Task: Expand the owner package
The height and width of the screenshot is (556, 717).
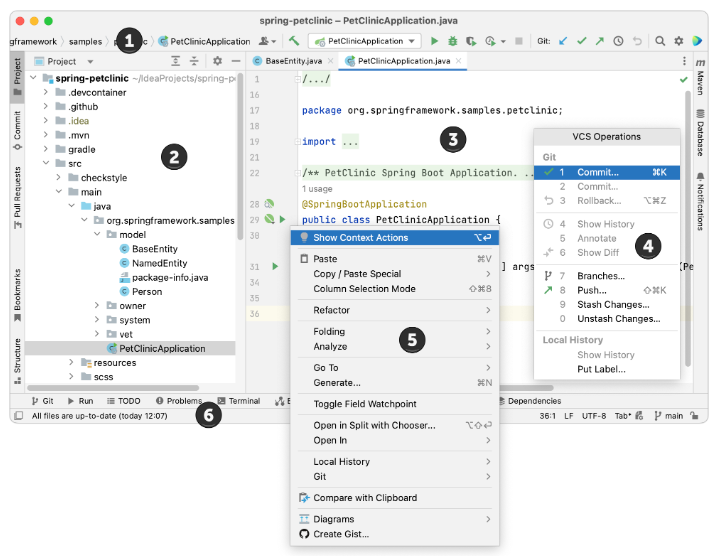Action: (x=97, y=305)
